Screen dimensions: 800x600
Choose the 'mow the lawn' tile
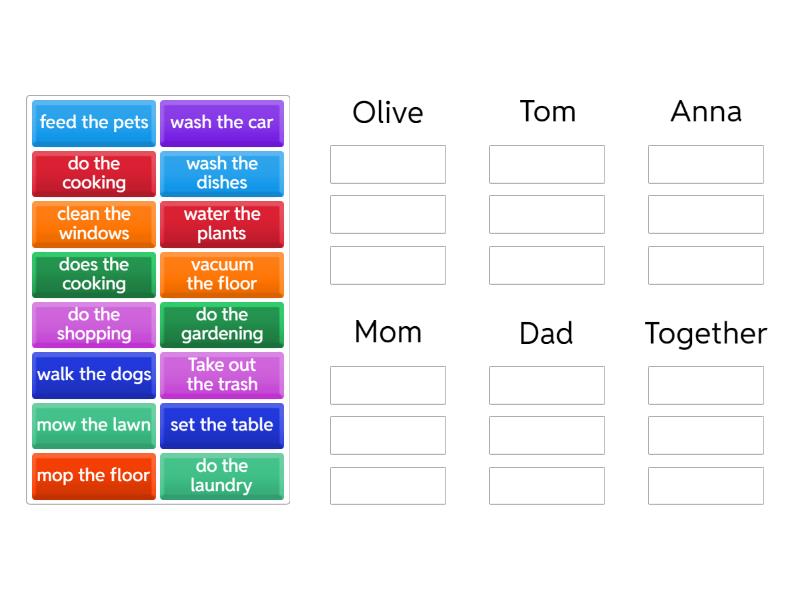tap(93, 425)
